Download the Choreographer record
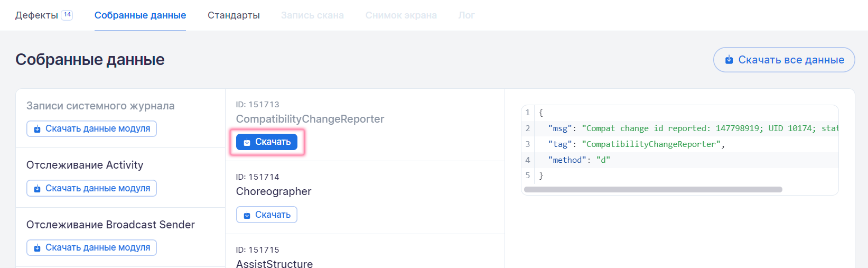Image resolution: width=868 pixels, height=268 pixels. (267, 215)
